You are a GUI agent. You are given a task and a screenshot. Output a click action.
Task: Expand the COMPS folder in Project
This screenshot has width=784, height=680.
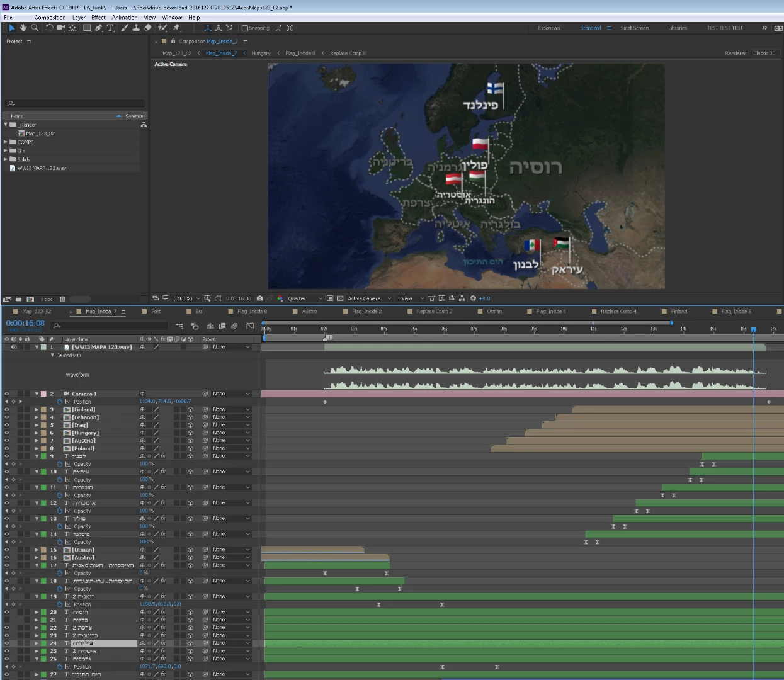point(6,142)
